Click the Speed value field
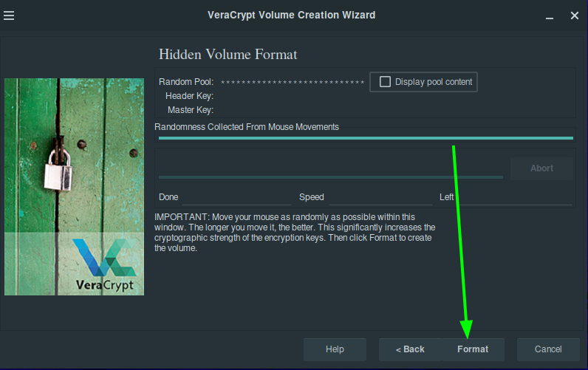This screenshot has height=370, width=588. click(380, 198)
